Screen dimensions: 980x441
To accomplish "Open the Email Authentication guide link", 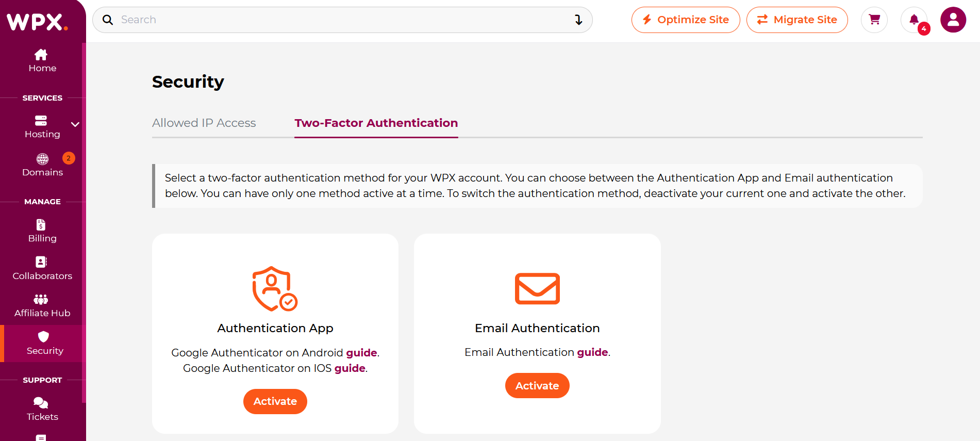I will pyautogui.click(x=592, y=352).
